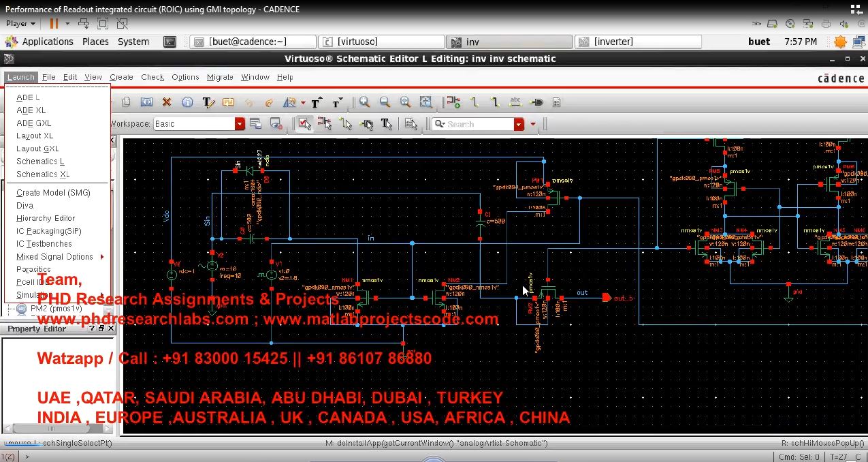The width and height of the screenshot is (868, 462).
Task: Choose ADE L from Launch menu
Action: click(28, 97)
